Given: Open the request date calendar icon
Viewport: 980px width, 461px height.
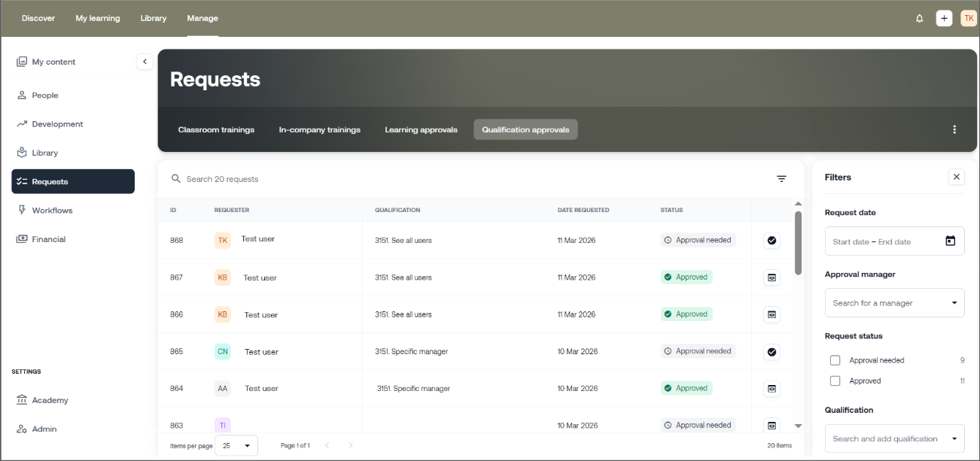Looking at the screenshot, I should [951, 241].
